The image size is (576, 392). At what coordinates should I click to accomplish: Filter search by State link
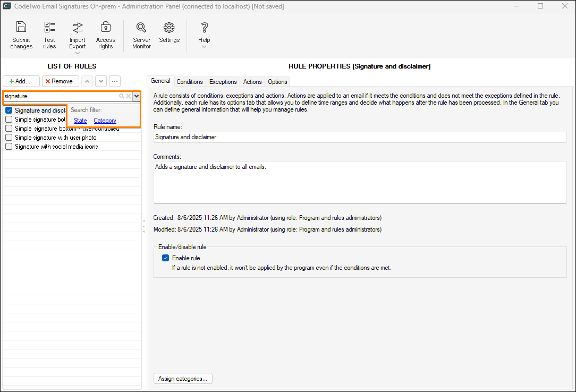coord(80,121)
